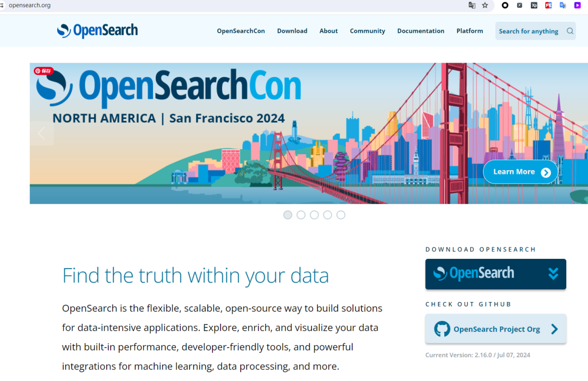Select the fifth carousel slide dot
This screenshot has width=588, height=381.
340,215
